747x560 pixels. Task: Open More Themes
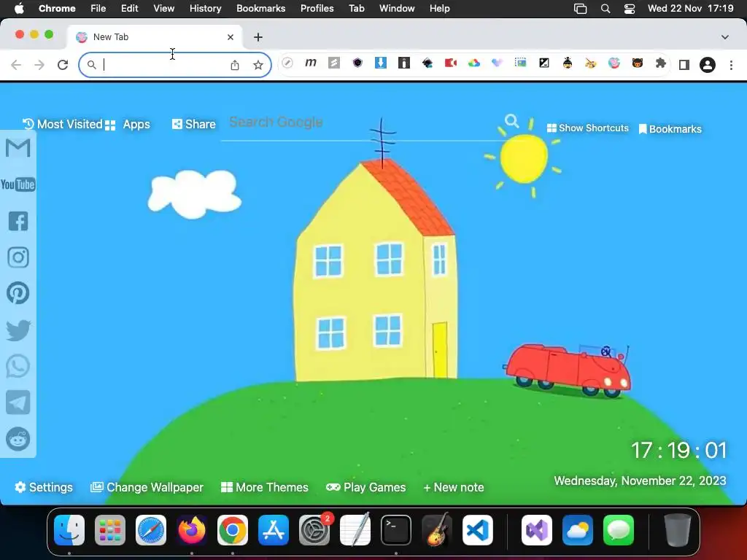265,487
